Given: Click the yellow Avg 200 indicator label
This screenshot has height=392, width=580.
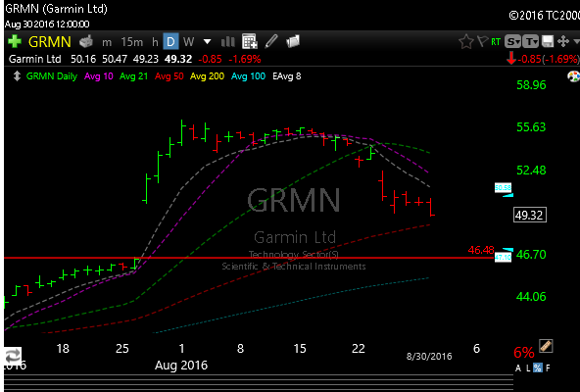Looking at the screenshot, I should tap(207, 76).
